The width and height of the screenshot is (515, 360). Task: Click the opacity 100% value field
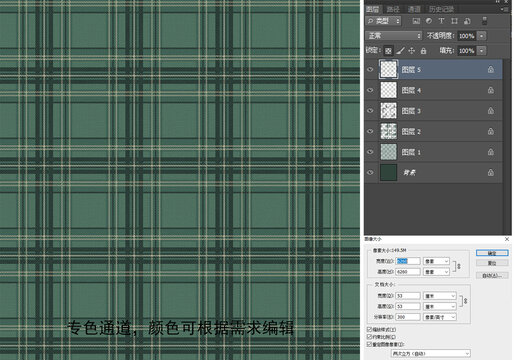[466, 36]
